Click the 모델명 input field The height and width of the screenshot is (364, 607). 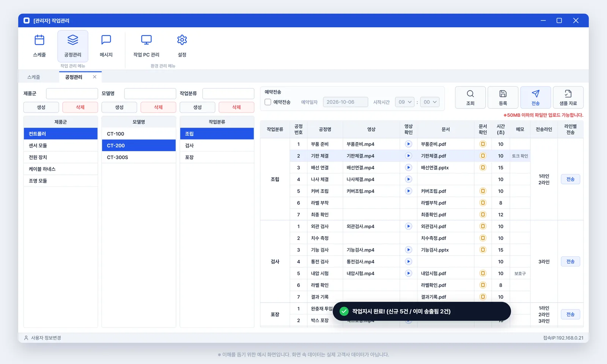[150, 94]
